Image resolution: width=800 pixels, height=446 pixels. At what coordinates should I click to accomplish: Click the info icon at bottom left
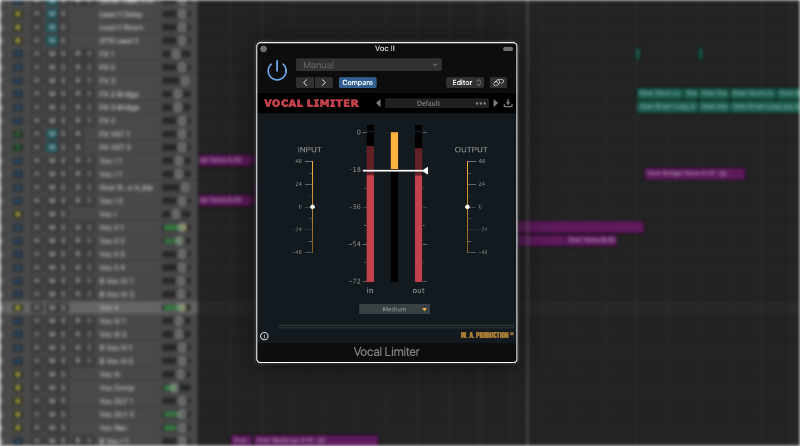click(264, 336)
